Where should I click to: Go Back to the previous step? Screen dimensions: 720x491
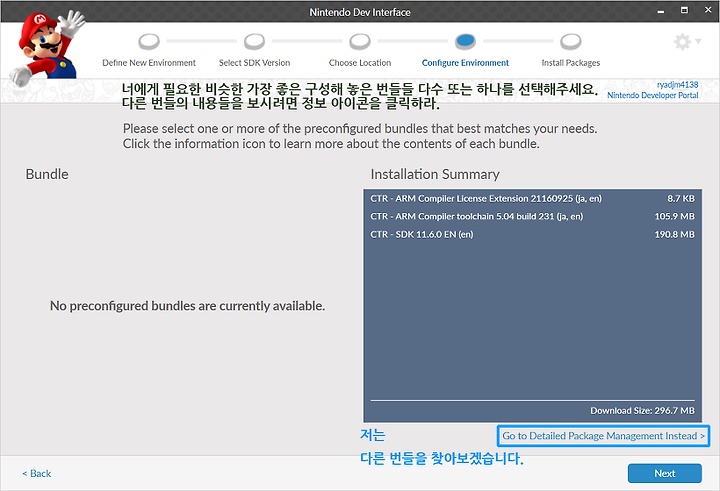[x=37, y=474]
